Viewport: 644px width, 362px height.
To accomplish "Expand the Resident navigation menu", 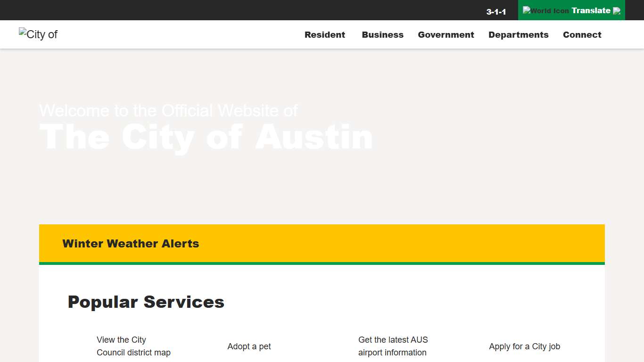I will [x=325, y=34].
